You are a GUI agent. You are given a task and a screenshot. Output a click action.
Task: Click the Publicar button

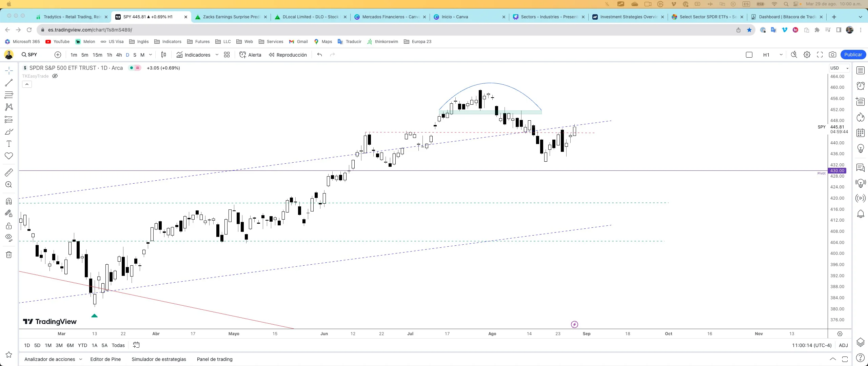(x=853, y=54)
